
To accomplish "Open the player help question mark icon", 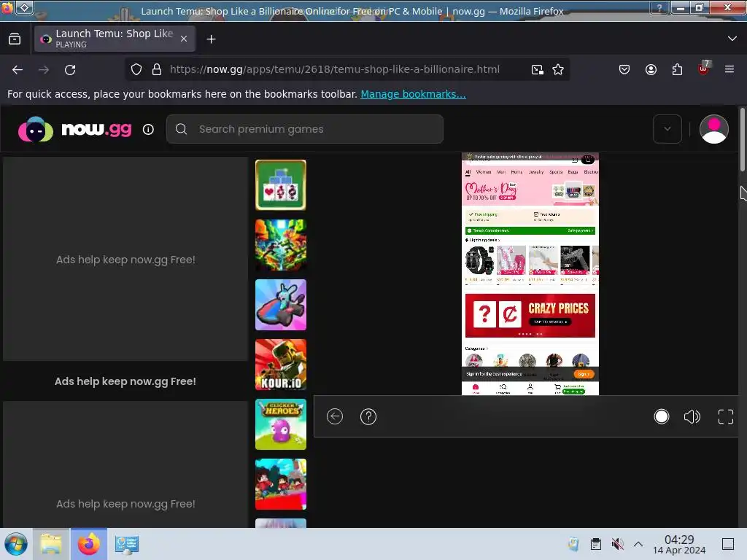I will click(x=368, y=416).
